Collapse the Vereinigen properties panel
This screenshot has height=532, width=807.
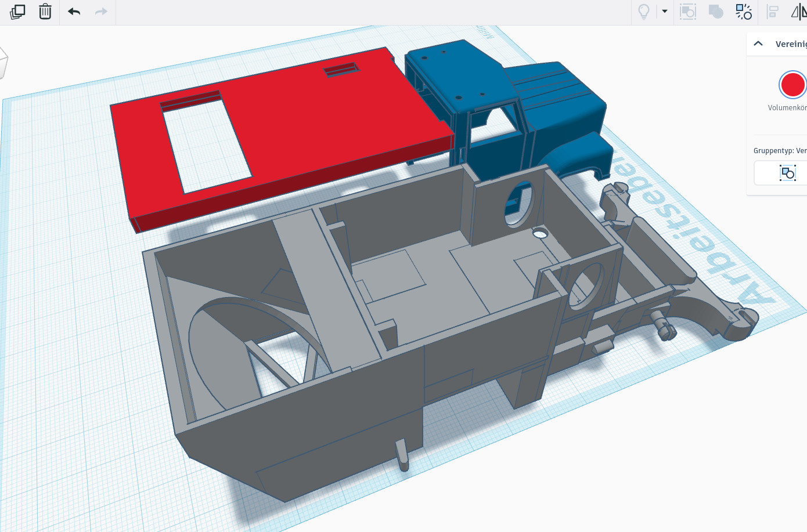(758, 44)
